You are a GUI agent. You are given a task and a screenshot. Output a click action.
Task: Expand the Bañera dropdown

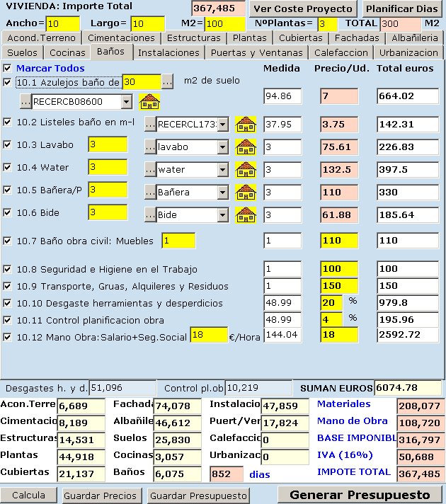tap(222, 193)
